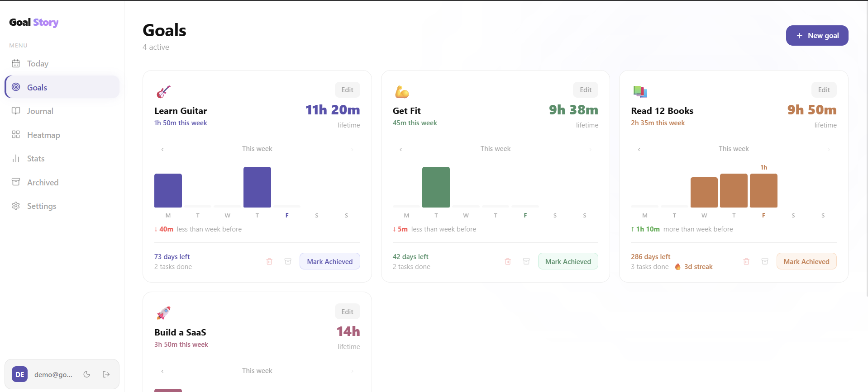Click Monday's bar in Learn Guitar chart
This screenshot has width=868, height=392.
(x=168, y=190)
